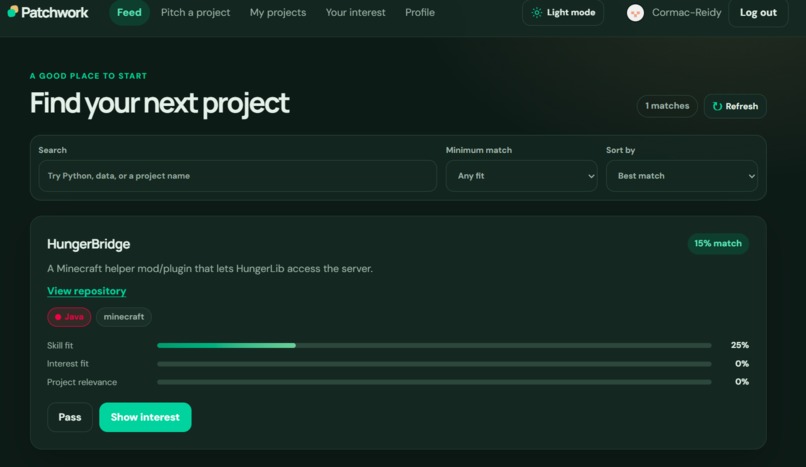Click the Project relevance progress bar

[434, 382]
